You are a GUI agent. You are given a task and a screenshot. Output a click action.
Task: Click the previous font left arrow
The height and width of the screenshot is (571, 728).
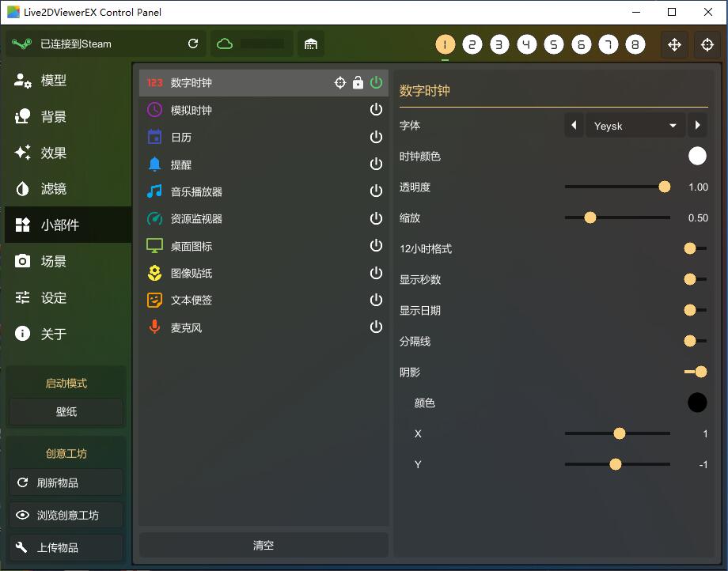point(574,125)
